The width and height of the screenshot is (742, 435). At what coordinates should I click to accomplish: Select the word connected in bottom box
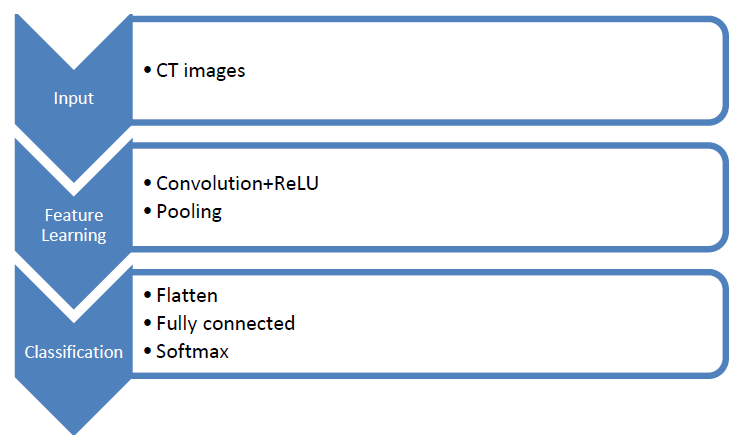click(249, 324)
